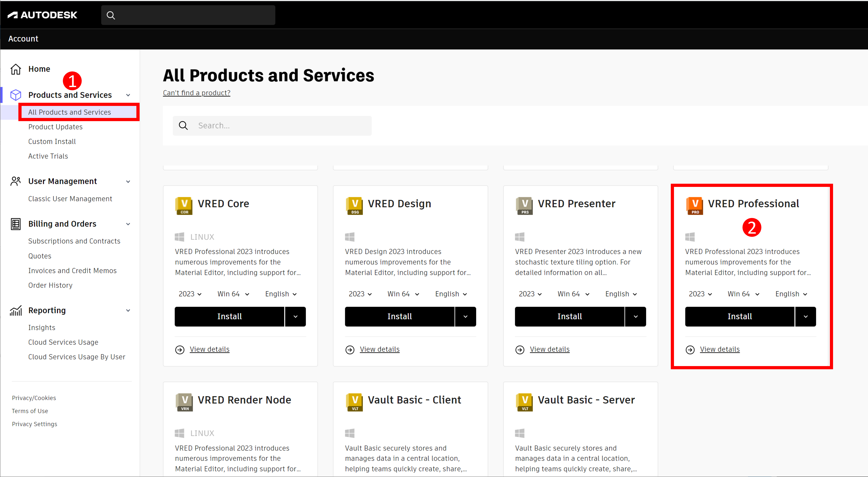Click the top bar search magnifier icon
The width and height of the screenshot is (868, 477).
(111, 15)
